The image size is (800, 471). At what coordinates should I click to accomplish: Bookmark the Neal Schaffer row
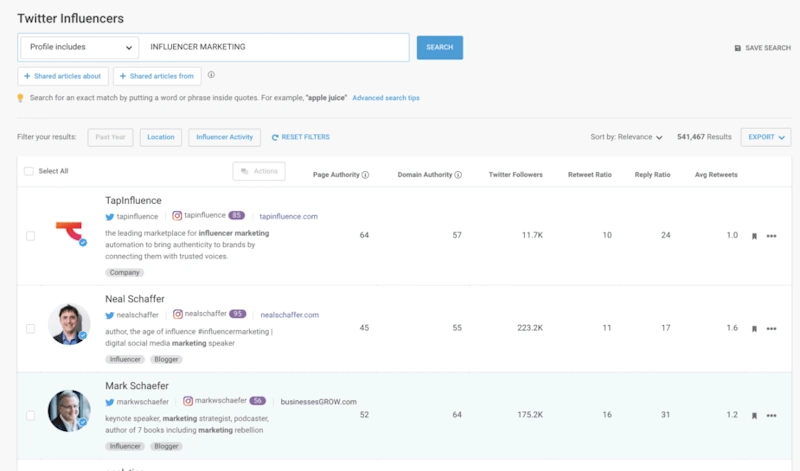pos(754,329)
